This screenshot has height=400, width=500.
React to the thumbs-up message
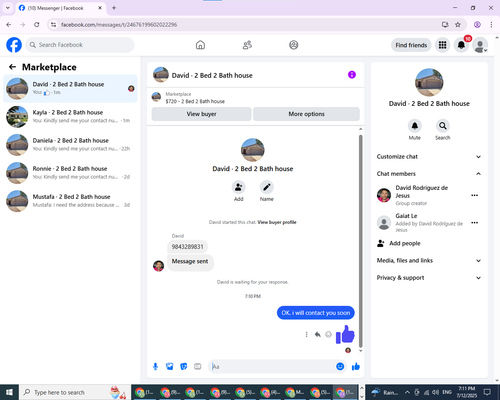(x=328, y=334)
